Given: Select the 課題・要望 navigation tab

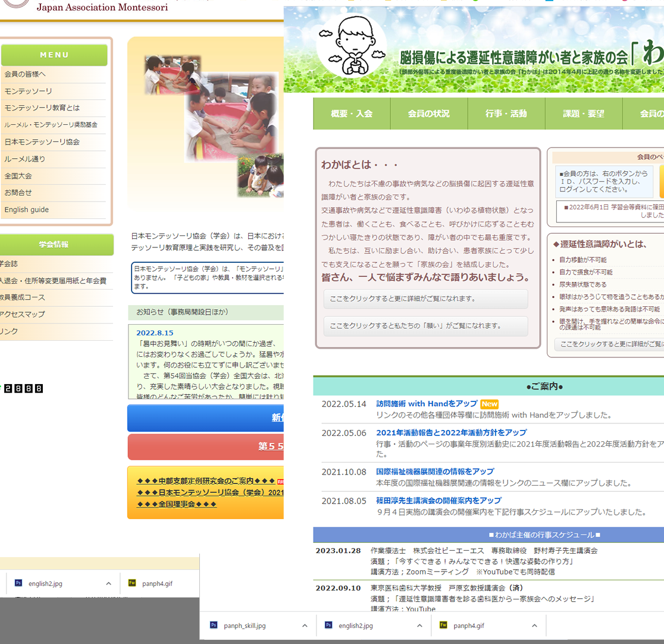Looking at the screenshot, I should [584, 114].
